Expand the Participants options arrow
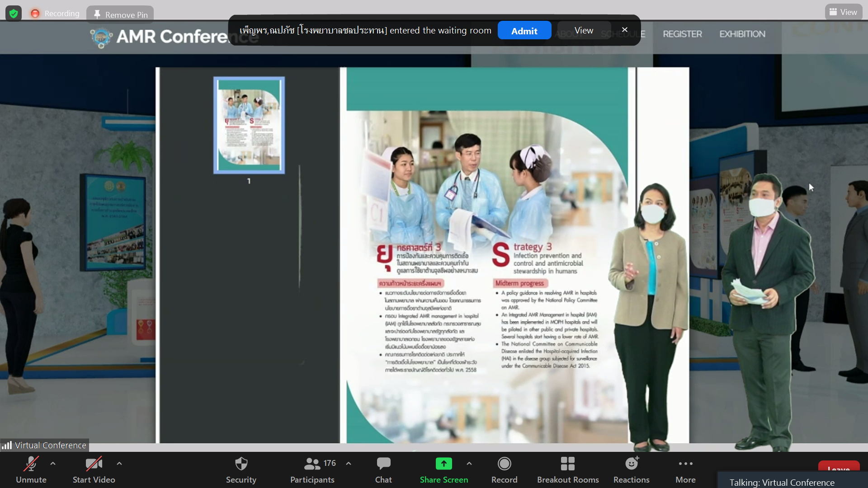Screen dimensions: 868x488 (x=349, y=464)
